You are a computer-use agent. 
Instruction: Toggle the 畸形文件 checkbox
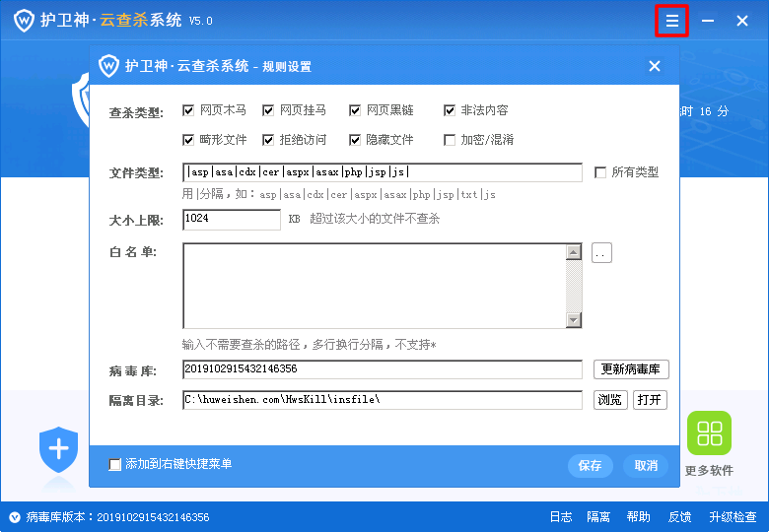pos(188,140)
